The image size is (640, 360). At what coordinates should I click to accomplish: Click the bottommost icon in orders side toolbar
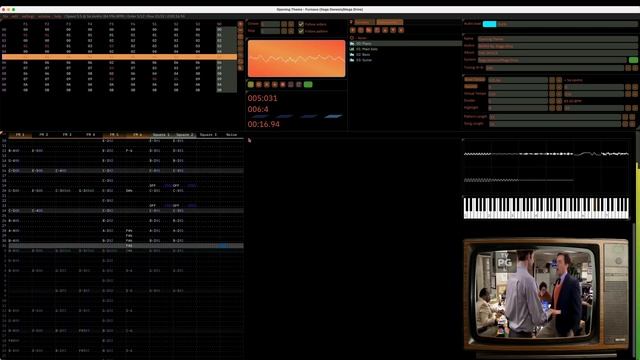click(240, 68)
